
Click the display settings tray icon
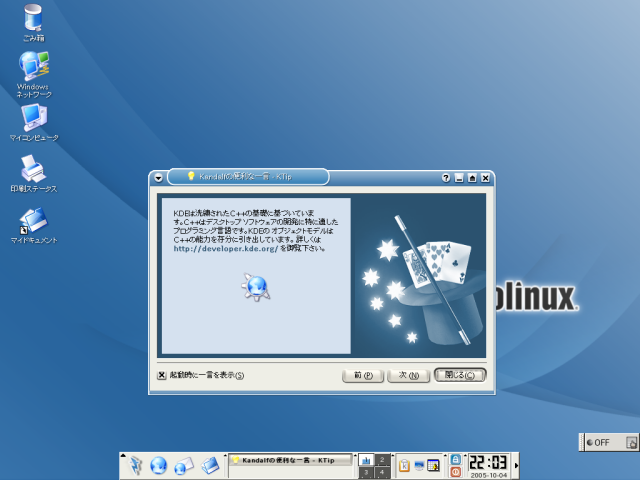point(419,465)
